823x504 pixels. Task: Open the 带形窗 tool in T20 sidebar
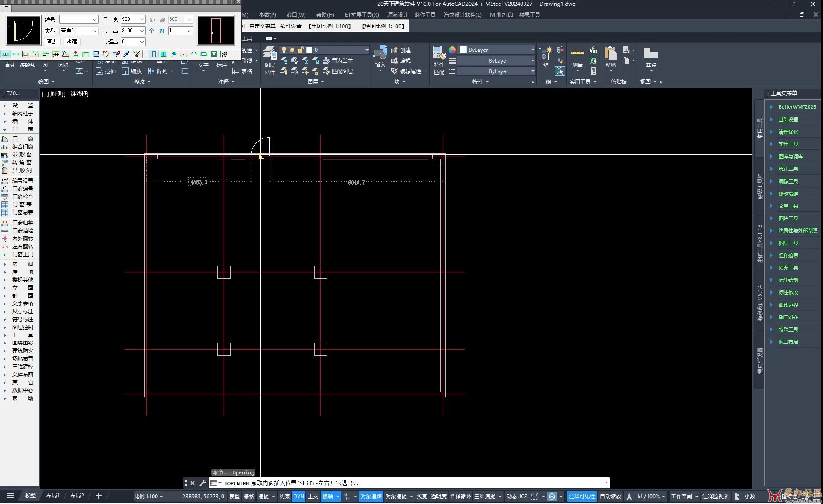pos(18,155)
